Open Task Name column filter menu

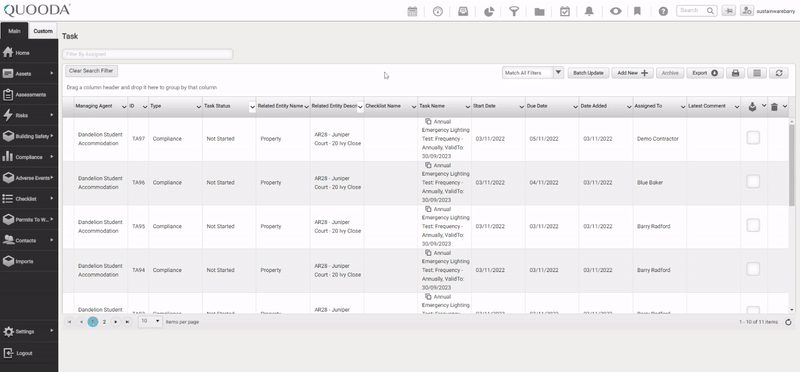(467, 107)
